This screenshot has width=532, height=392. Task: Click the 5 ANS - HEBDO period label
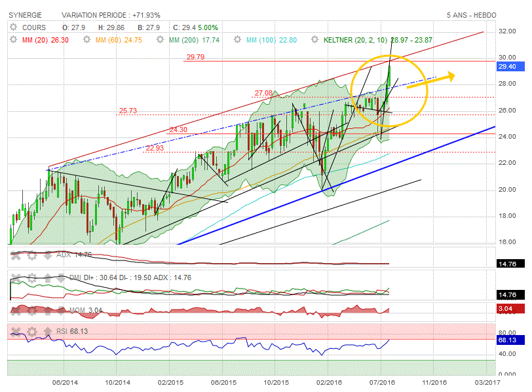[x=471, y=15]
